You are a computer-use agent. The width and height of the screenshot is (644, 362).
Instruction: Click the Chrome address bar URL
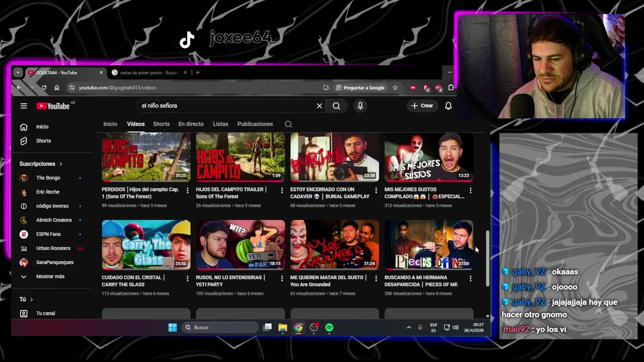117,87
